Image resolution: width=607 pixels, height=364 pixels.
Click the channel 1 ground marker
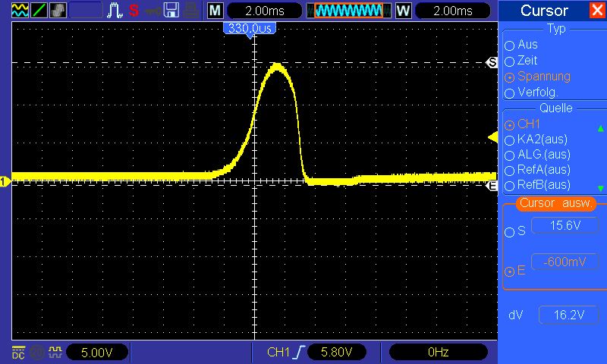pos(5,181)
